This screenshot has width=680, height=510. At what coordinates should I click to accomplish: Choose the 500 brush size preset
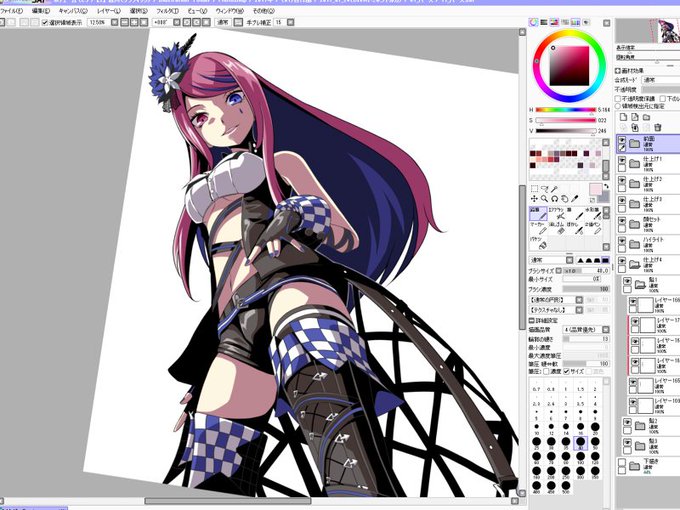click(566, 487)
